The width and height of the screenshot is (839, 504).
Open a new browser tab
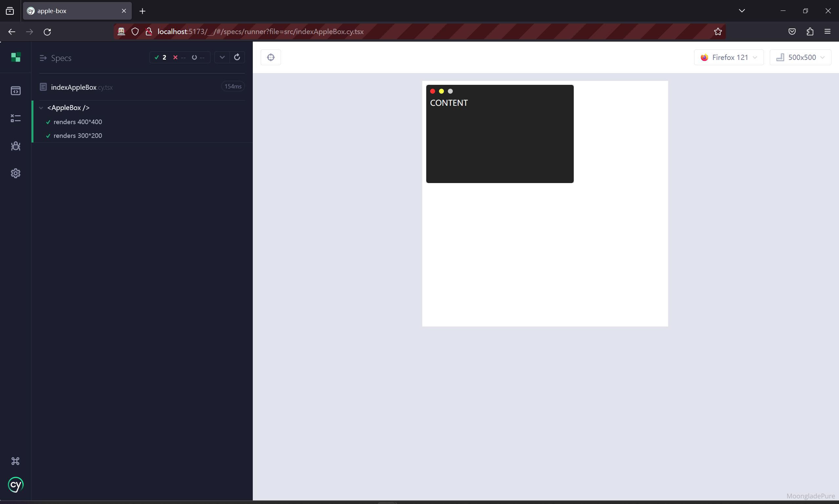142,11
